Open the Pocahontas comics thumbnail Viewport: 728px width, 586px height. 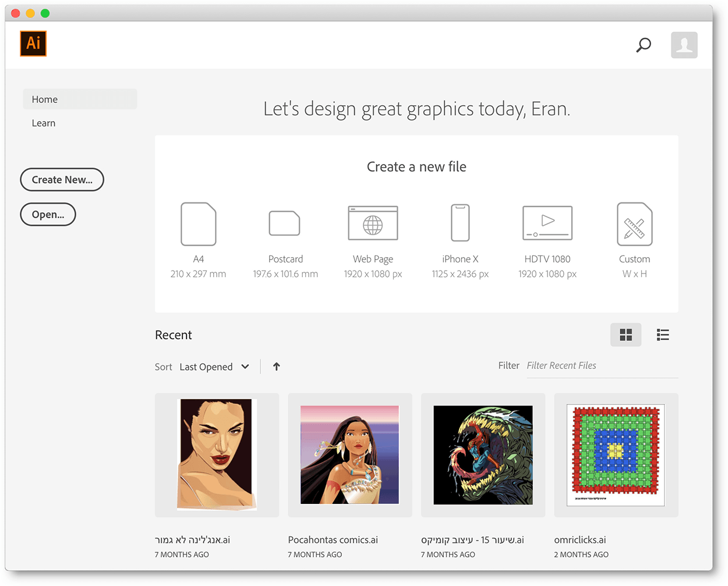point(350,455)
